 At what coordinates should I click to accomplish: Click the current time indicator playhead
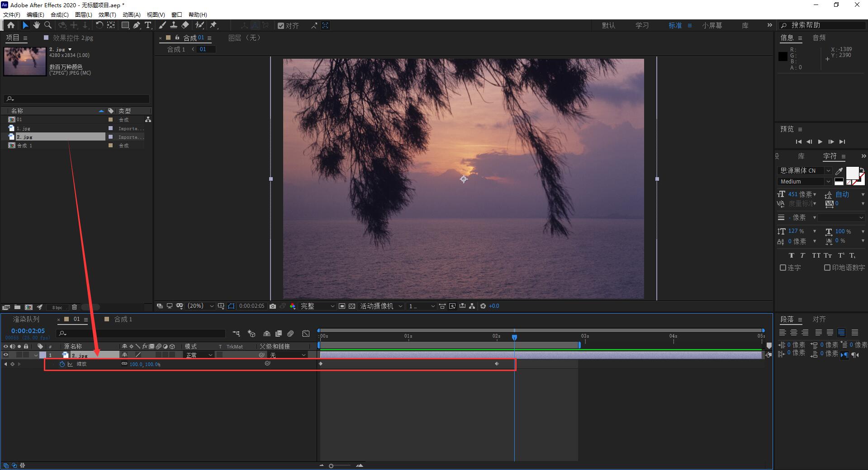(514, 337)
